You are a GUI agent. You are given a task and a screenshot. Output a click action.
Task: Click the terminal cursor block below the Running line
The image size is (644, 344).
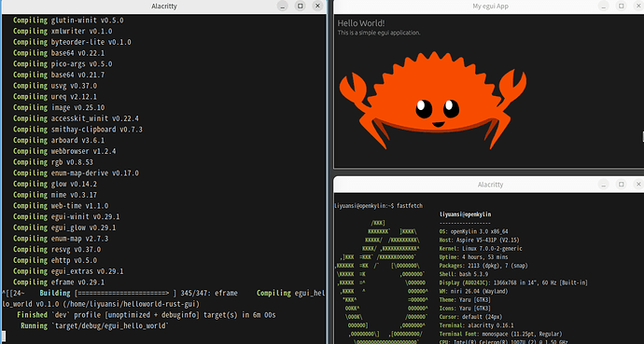pos(4,337)
